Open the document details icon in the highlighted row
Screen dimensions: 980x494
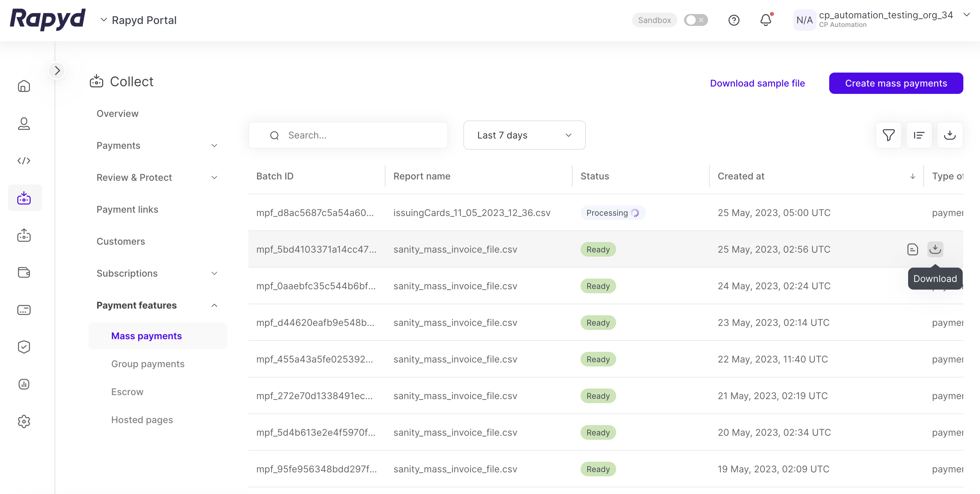coord(912,249)
